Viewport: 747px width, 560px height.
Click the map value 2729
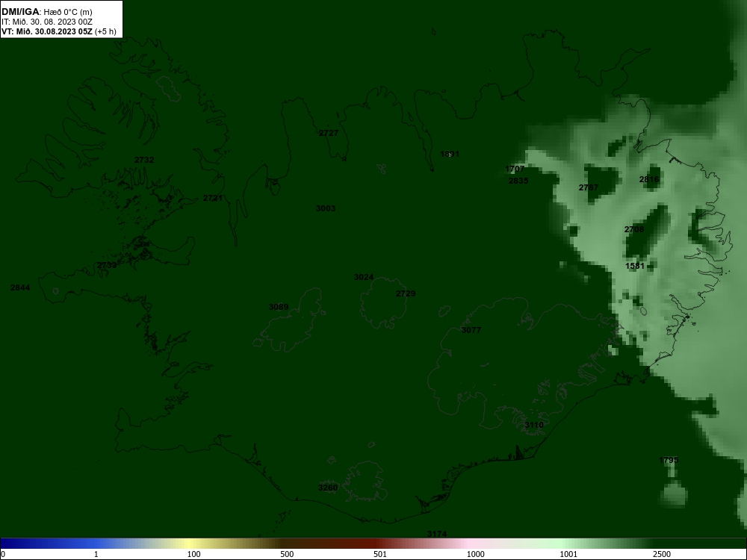[x=406, y=293]
